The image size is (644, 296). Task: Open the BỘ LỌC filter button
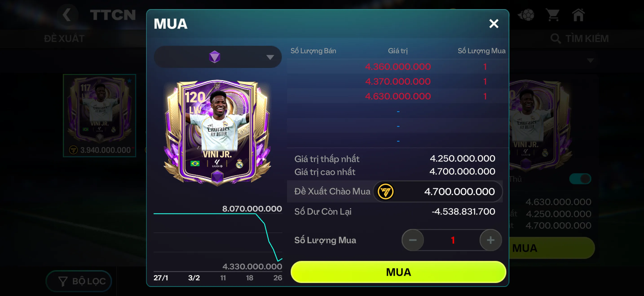coord(79,281)
